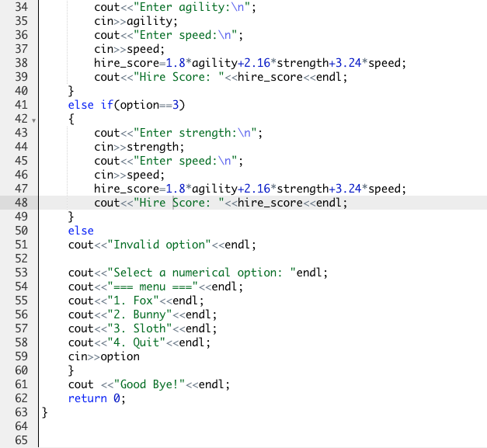Place cursor on "Hire Score: " cout at line 39
The width and height of the screenshot is (487, 448).
tap(221, 77)
